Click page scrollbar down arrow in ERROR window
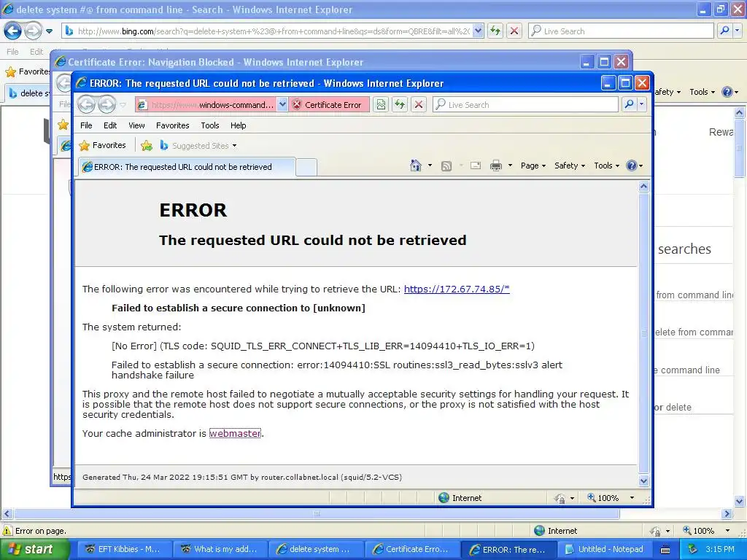This screenshot has height=560, width=747. point(643,481)
